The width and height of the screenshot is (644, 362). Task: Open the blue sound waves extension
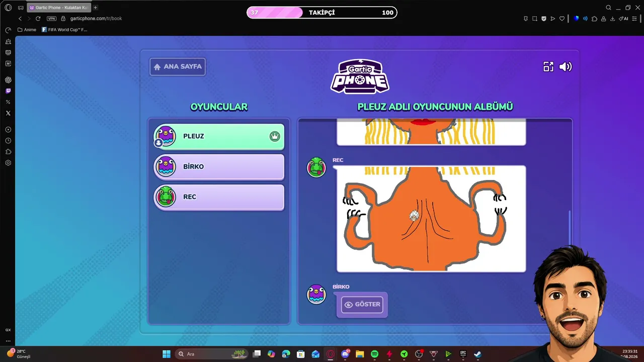(x=585, y=19)
